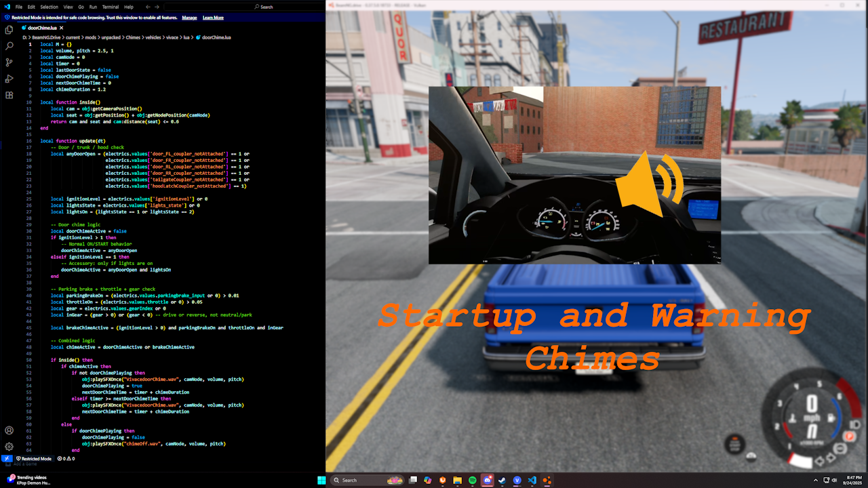Open Steam from the taskbar
Viewport: 868px width, 488px height.
click(502, 480)
